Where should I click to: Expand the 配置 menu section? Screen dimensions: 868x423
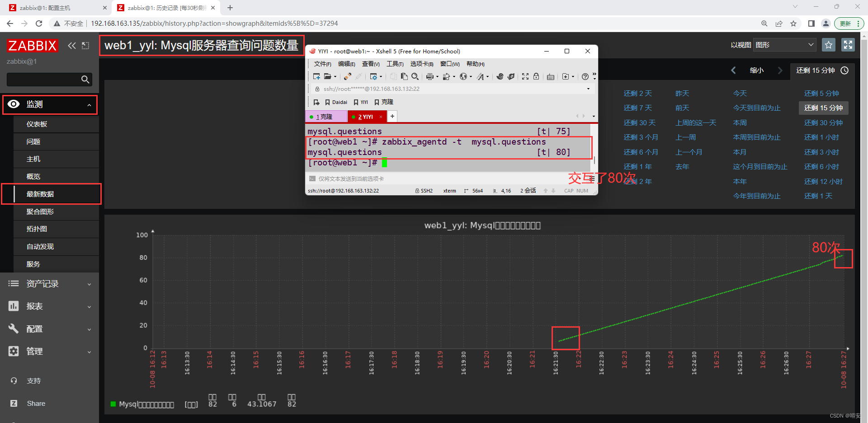click(50, 329)
